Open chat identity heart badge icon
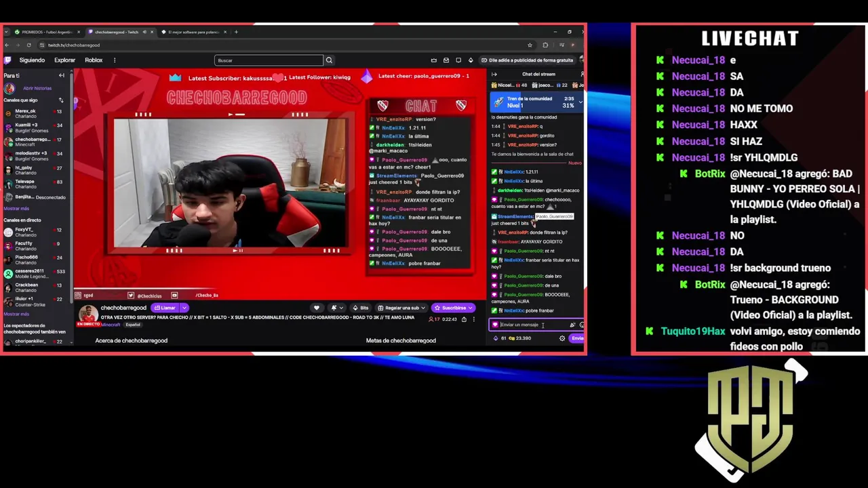 (495, 325)
